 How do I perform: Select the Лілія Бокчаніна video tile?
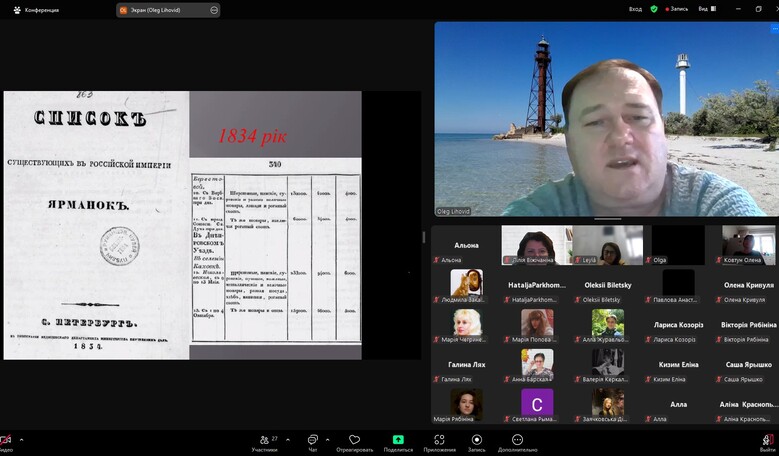pyautogui.click(x=537, y=245)
